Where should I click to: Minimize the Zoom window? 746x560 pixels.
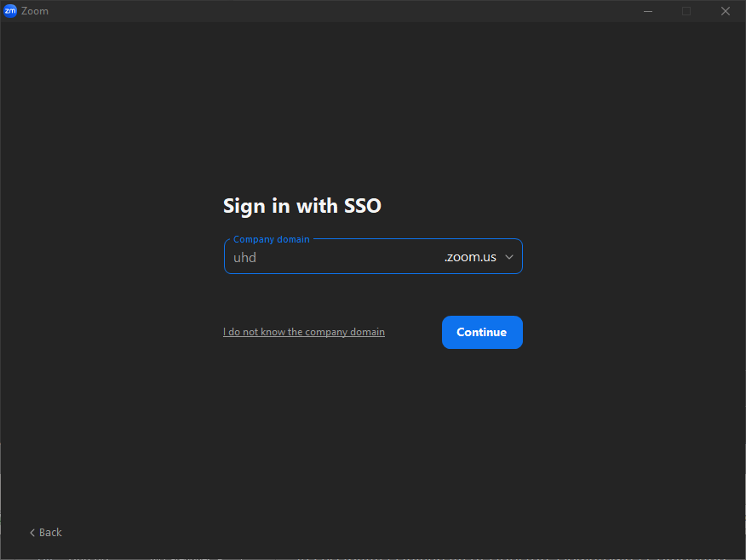647,11
